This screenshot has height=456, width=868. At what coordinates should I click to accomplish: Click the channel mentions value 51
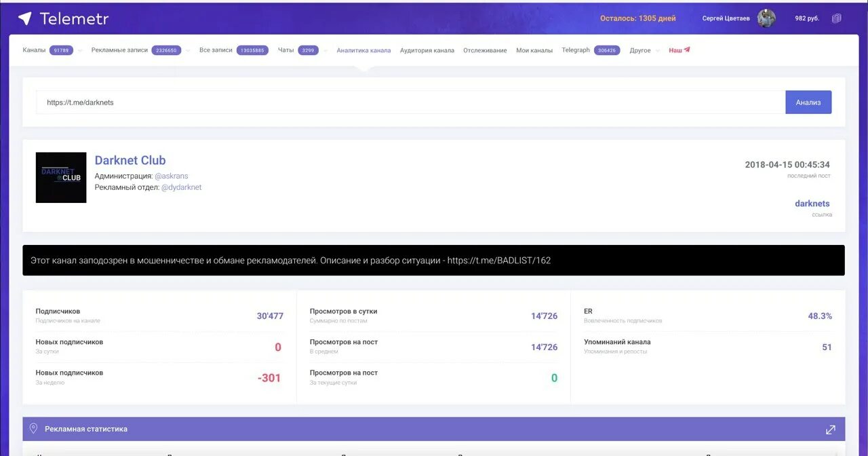pos(827,347)
